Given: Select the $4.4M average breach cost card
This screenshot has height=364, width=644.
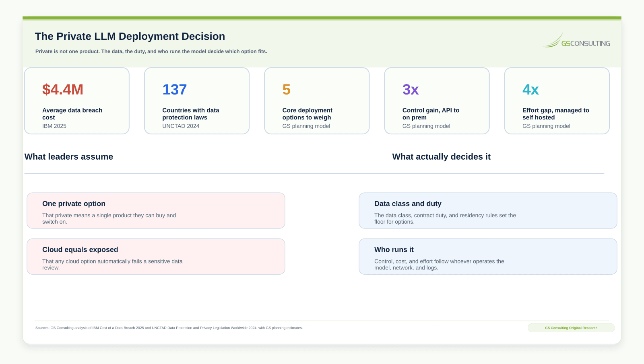Looking at the screenshot, I should tap(77, 101).
